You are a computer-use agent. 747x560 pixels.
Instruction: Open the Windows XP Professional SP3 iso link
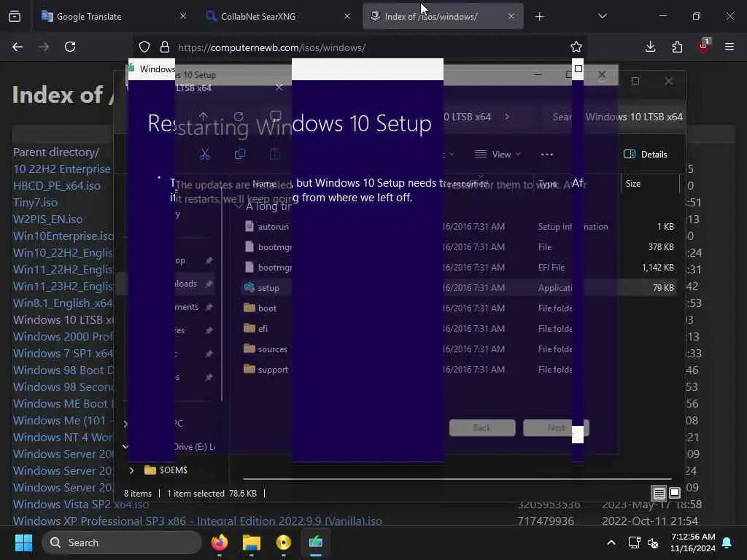click(197, 521)
